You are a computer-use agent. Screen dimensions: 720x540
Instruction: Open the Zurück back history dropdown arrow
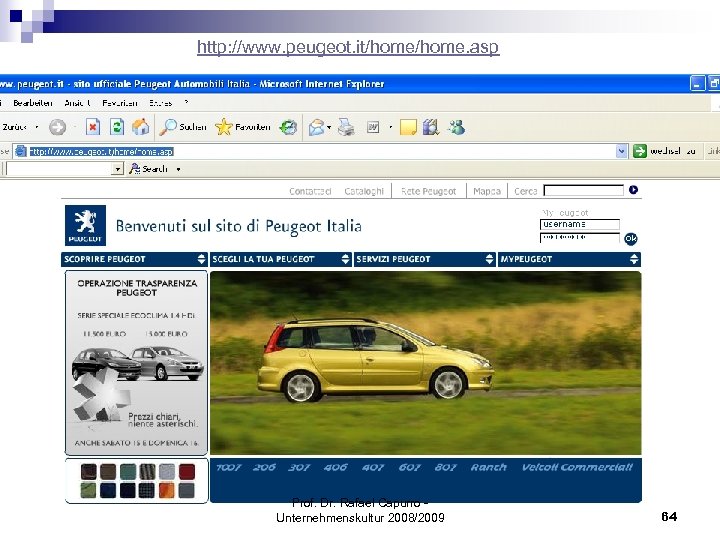click(37, 127)
